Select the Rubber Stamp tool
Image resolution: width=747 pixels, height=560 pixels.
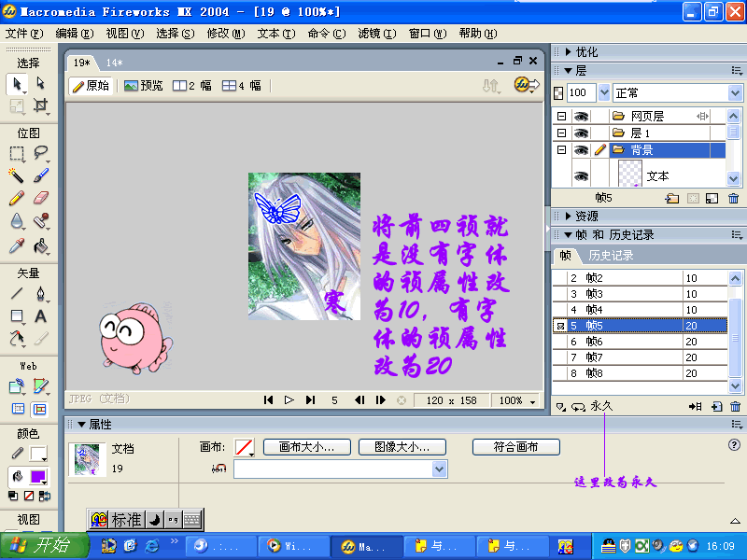click(x=40, y=221)
